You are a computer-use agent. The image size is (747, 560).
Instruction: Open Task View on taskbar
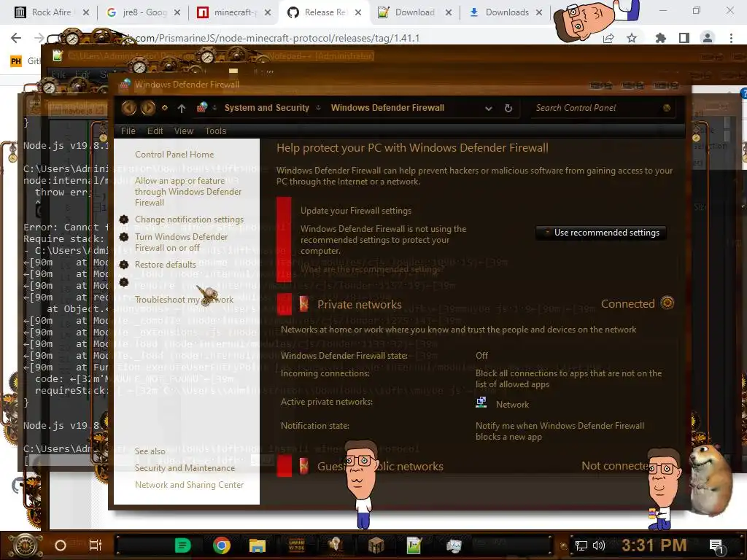pos(96,545)
